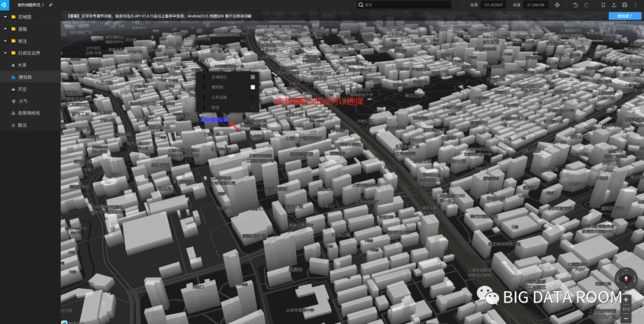Undo the last style change
Viewport: 644px width, 324px height.
pos(575,5)
